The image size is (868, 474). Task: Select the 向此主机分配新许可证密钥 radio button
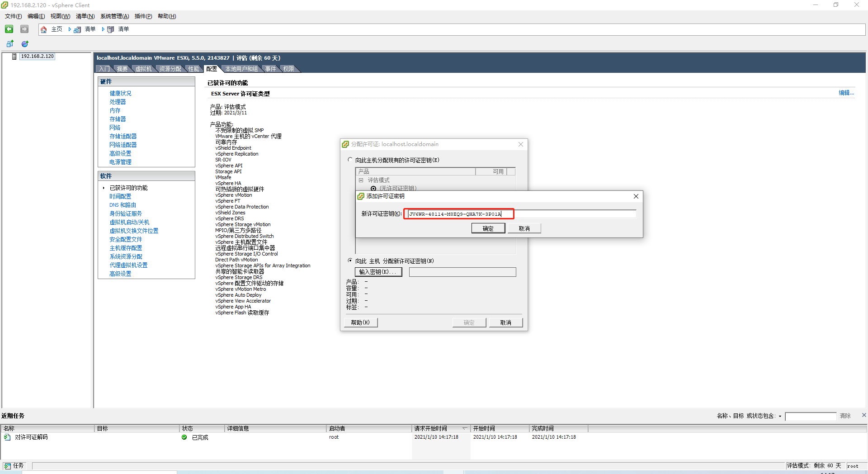coord(350,261)
